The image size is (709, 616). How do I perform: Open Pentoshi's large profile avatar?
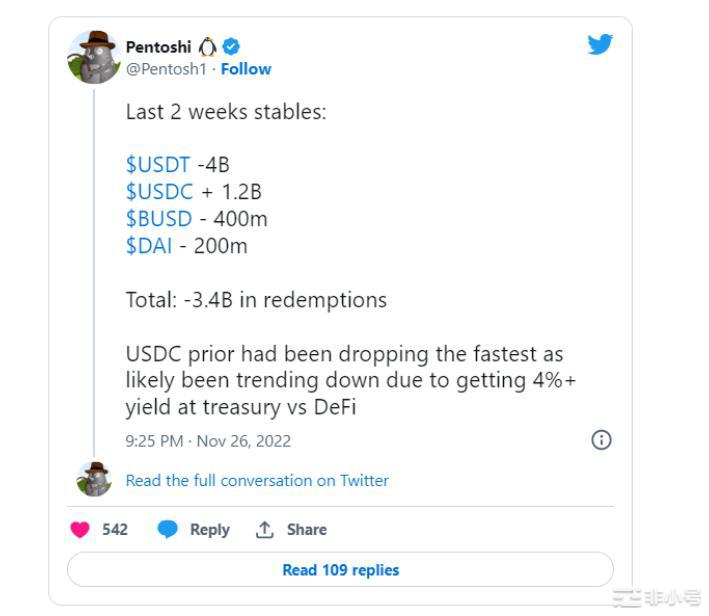click(92, 56)
